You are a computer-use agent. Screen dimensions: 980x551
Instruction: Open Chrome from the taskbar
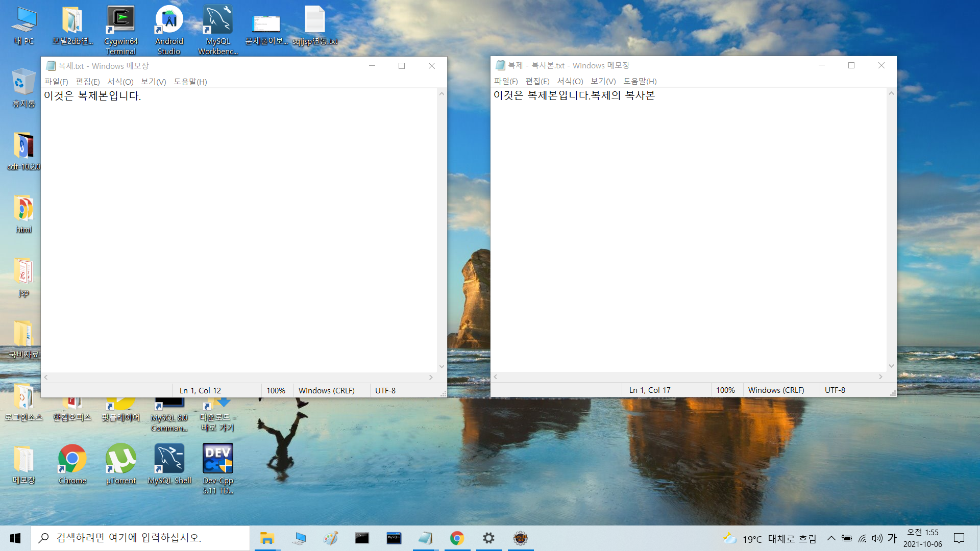point(457,538)
